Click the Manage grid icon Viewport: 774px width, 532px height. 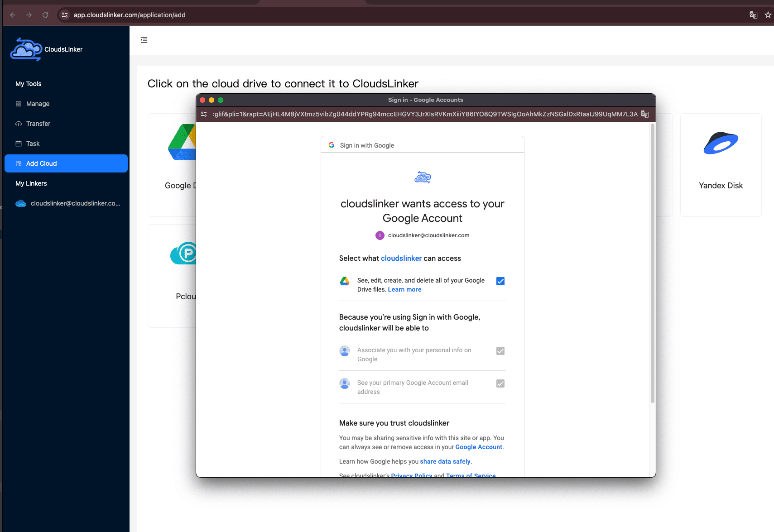(x=19, y=104)
